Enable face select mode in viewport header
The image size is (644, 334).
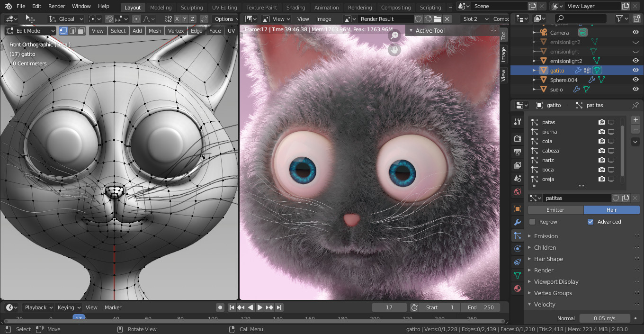[x=81, y=31]
